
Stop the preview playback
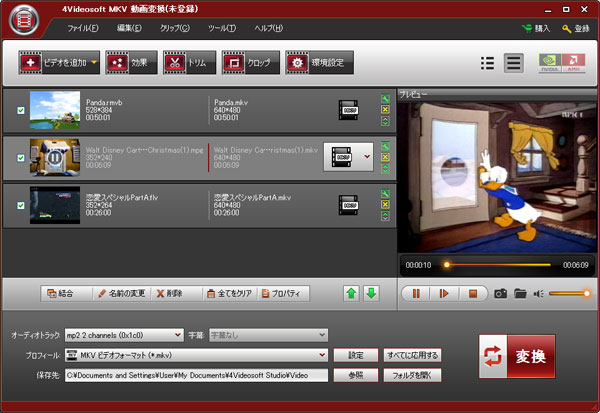[x=473, y=294]
